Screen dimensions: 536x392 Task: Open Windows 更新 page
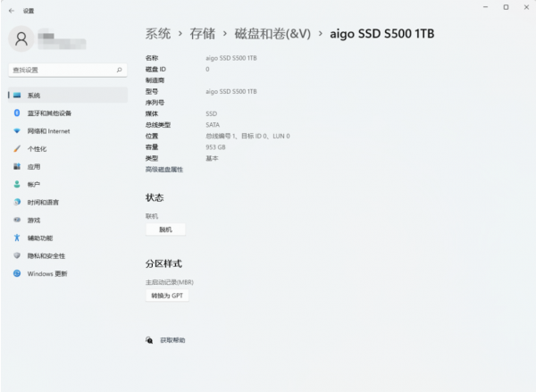pos(68,273)
